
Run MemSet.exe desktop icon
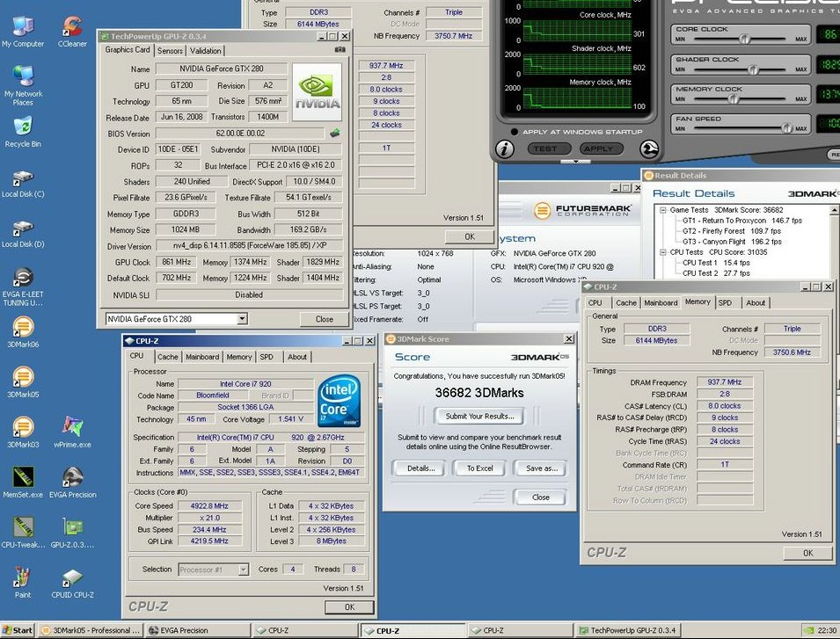tap(23, 483)
